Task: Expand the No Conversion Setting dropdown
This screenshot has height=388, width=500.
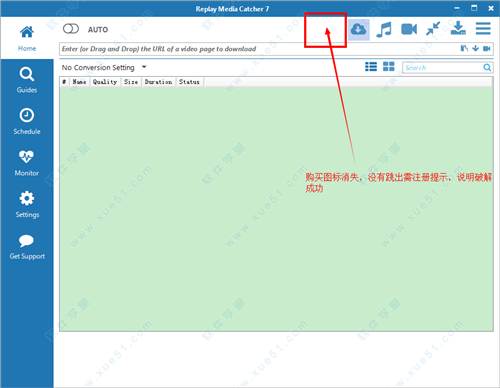Action: [x=104, y=68]
